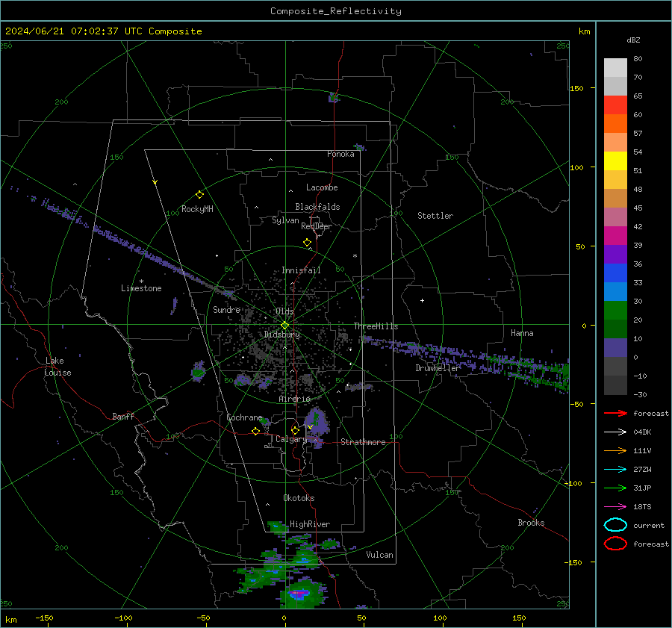Click the ThreeHills city label

(x=376, y=326)
